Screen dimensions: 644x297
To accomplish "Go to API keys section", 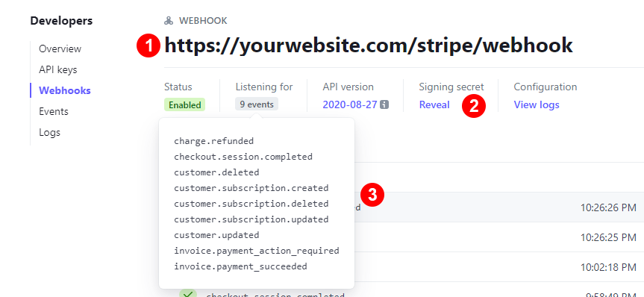I will (x=58, y=70).
